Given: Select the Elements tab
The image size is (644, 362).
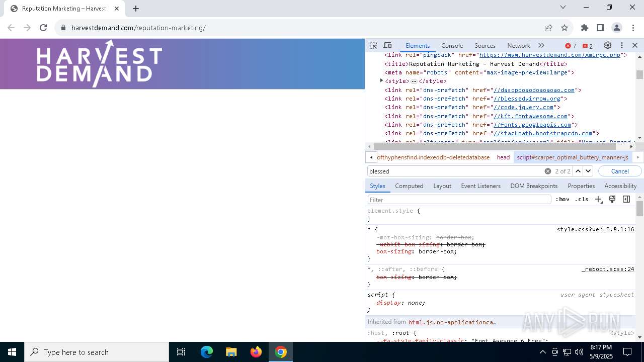Looking at the screenshot, I should (418, 45).
